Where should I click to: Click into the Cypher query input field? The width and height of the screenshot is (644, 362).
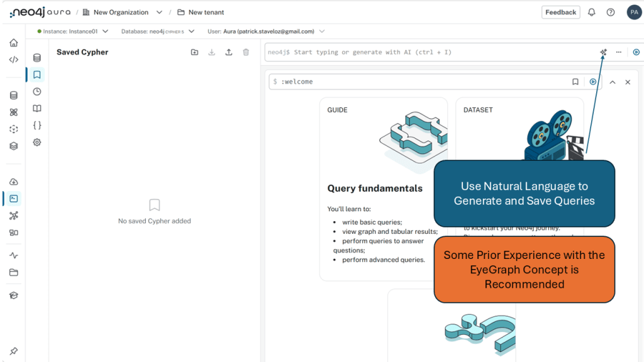click(x=428, y=52)
